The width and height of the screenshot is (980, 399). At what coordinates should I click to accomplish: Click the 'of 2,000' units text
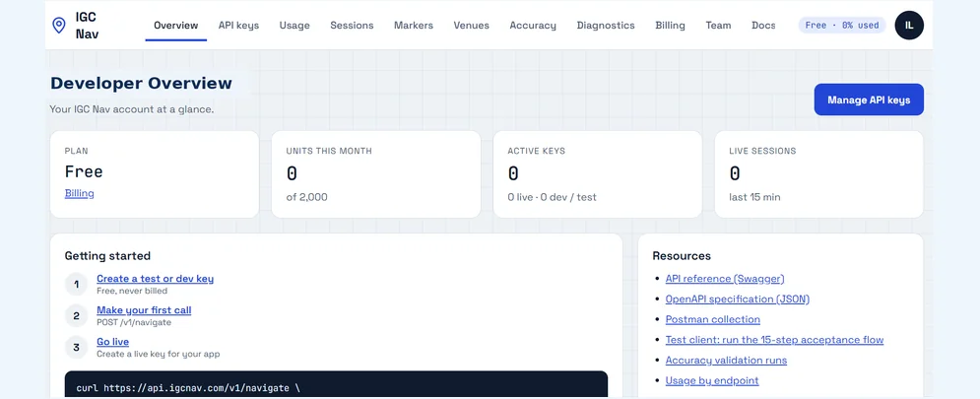pos(307,197)
